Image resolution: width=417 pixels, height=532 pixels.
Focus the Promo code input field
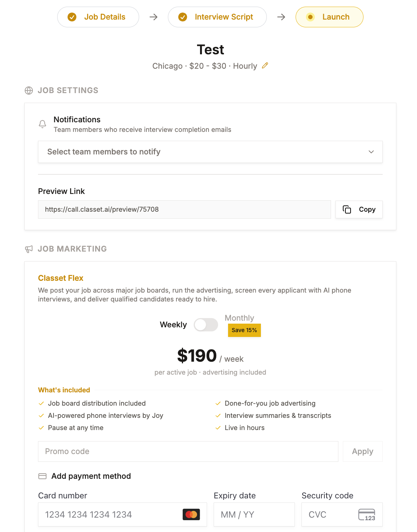[x=188, y=451]
